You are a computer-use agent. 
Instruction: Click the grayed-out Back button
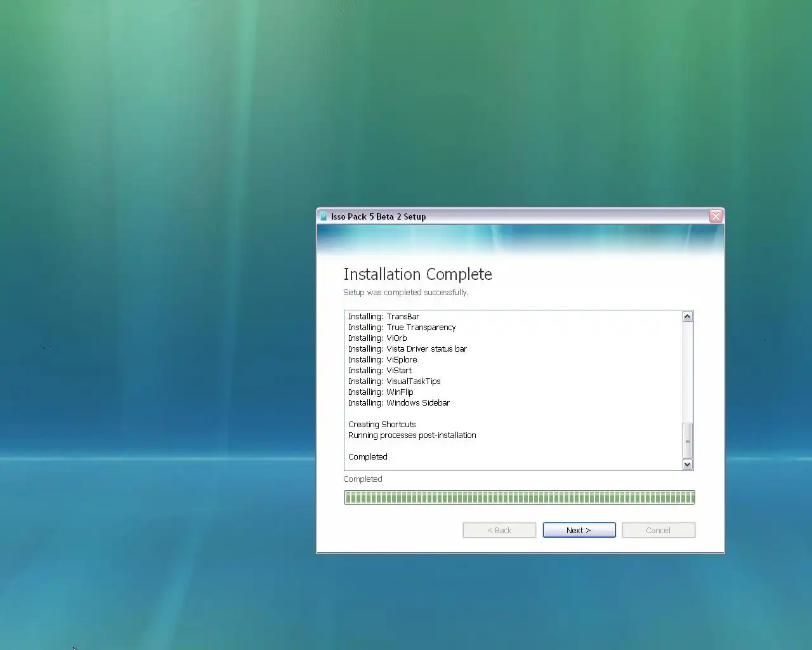point(499,530)
